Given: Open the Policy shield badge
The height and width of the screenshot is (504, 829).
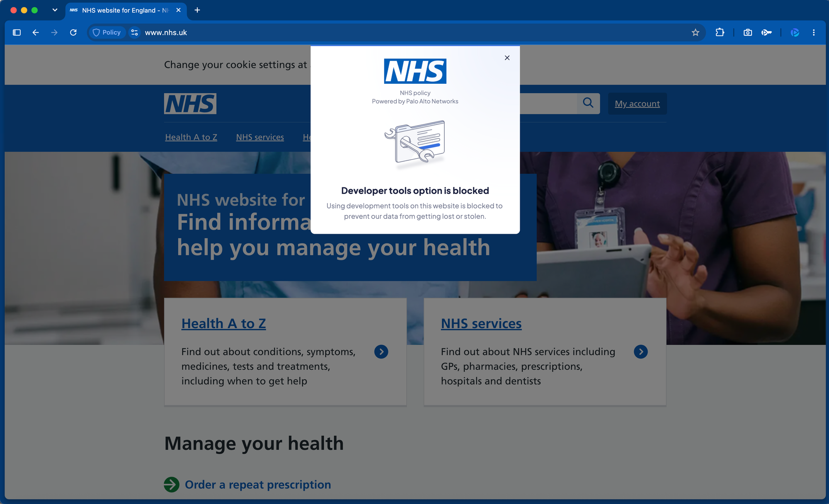Looking at the screenshot, I should (x=107, y=32).
